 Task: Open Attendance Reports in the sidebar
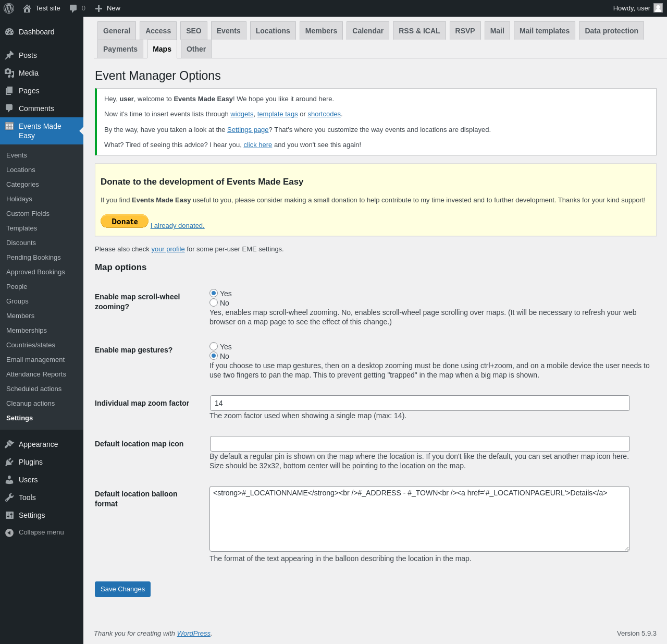pyautogui.click(x=42, y=374)
